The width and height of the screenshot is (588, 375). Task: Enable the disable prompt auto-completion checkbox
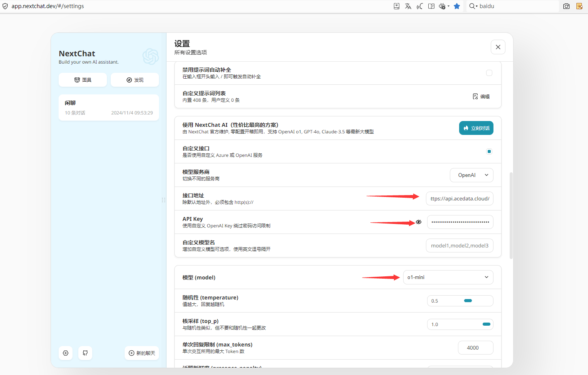pos(489,73)
